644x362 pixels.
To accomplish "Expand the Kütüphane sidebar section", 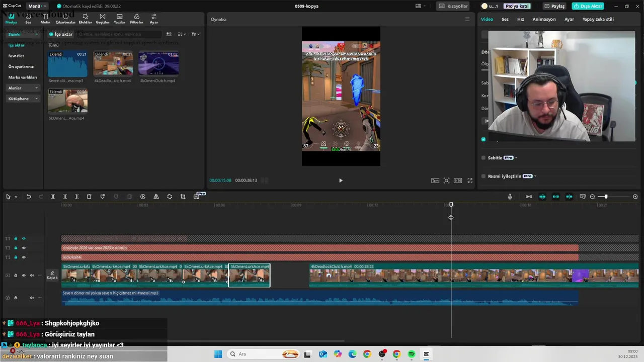I will click(x=36, y=99).
